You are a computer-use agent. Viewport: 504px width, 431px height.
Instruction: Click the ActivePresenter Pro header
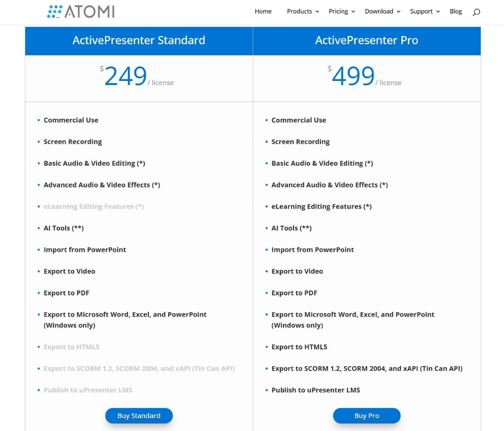click(366, 40)
